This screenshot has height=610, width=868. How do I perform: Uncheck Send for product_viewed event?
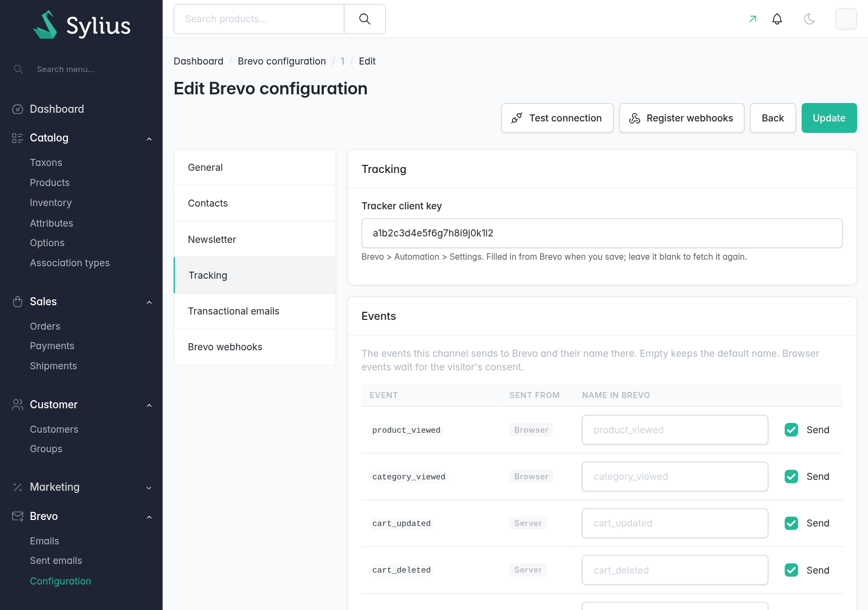click(791, 430)
